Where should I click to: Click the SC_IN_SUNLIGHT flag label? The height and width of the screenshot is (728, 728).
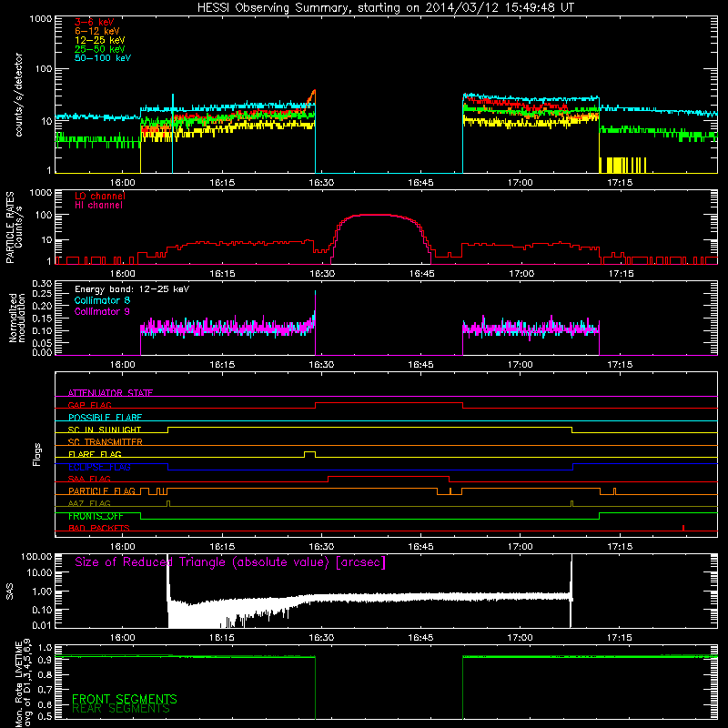(x=105, y=430)
